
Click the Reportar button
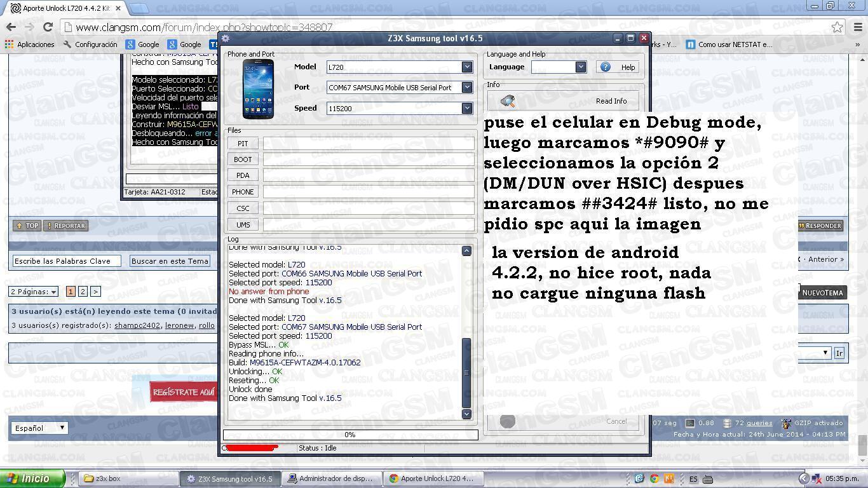[x=65, y=226]
